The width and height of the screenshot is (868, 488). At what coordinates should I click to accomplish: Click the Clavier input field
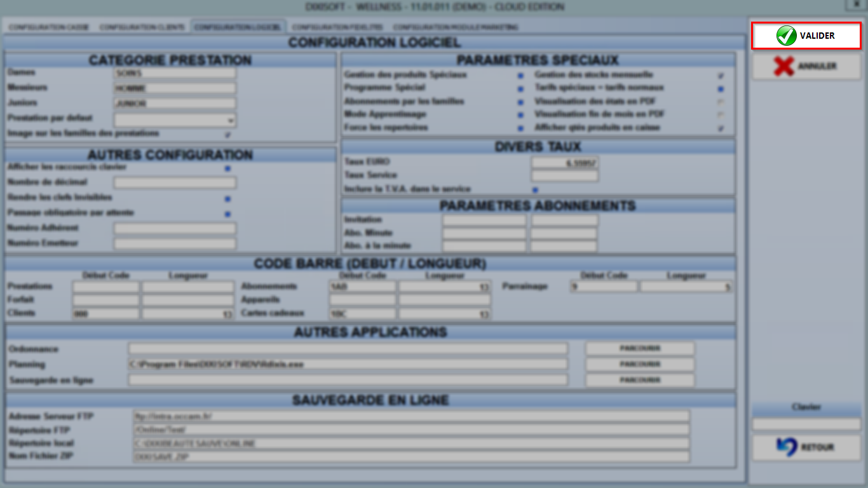806,424
